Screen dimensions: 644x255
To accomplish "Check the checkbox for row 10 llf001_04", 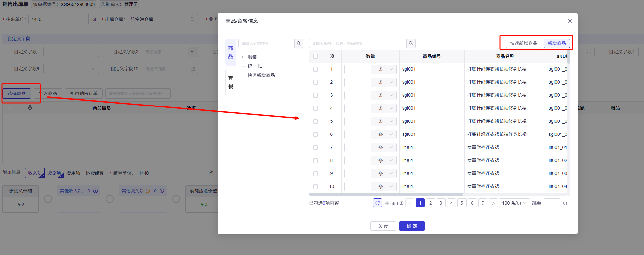I will pyautogui.click(x=315, y=187).
